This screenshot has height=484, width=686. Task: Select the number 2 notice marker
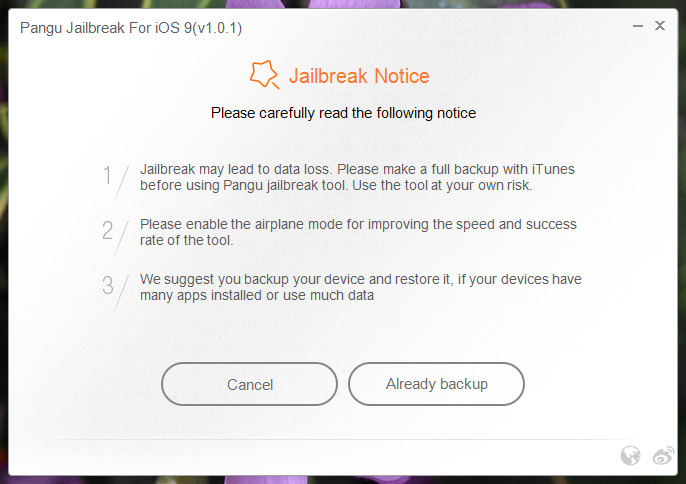click(108, 231)
